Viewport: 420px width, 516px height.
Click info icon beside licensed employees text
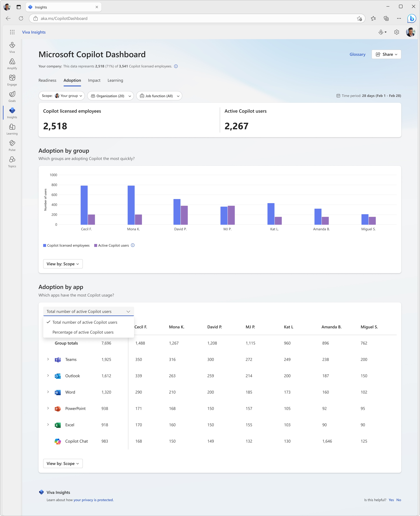(x=176, y=66)
